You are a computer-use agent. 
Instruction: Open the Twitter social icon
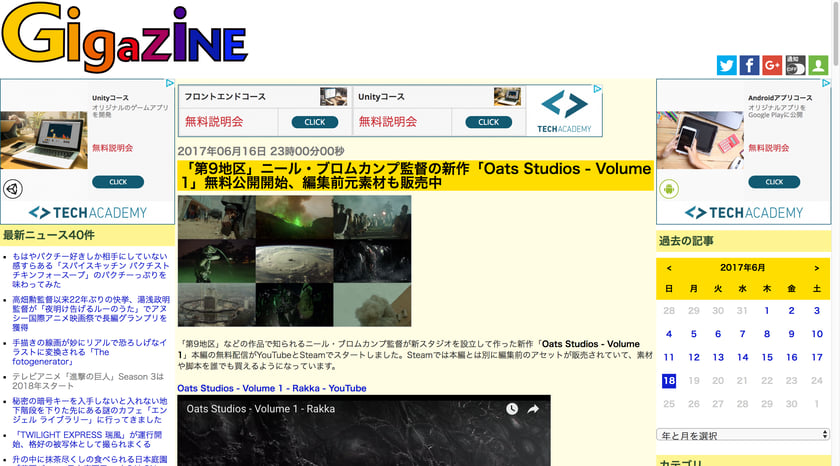coord(726,65)
